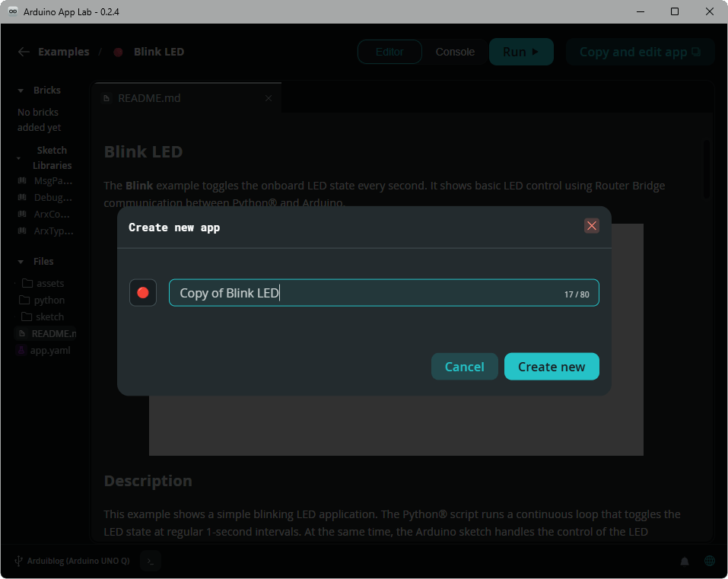This screenshot has height=579, width=728.
Task: Click the USB board connection icon
Action: [x=17, y=562]
